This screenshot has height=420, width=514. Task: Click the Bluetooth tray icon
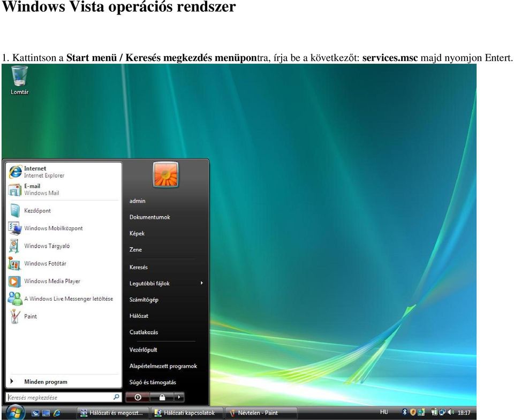coord(405,413)
